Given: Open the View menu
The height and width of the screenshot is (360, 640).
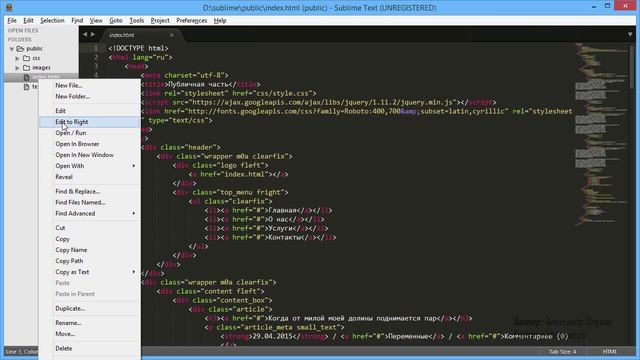Looking at the screenshot, I should click(x=96, y=20).
